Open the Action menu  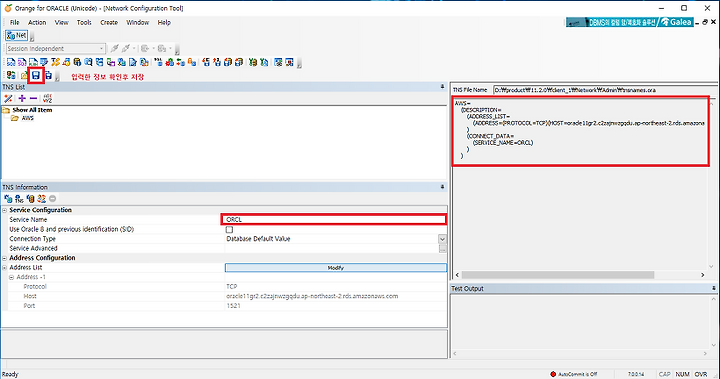point(37,22)
